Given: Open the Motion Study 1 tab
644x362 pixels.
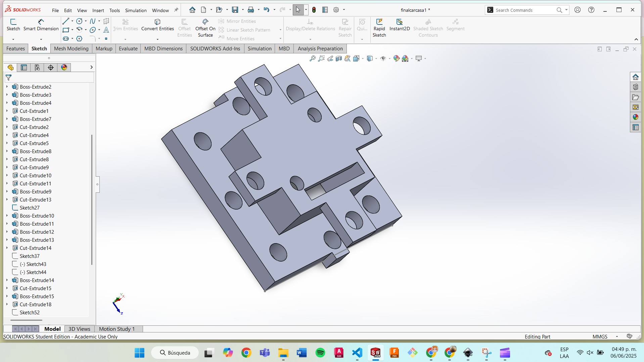Looking at the screenshot, I should (117, 329).
